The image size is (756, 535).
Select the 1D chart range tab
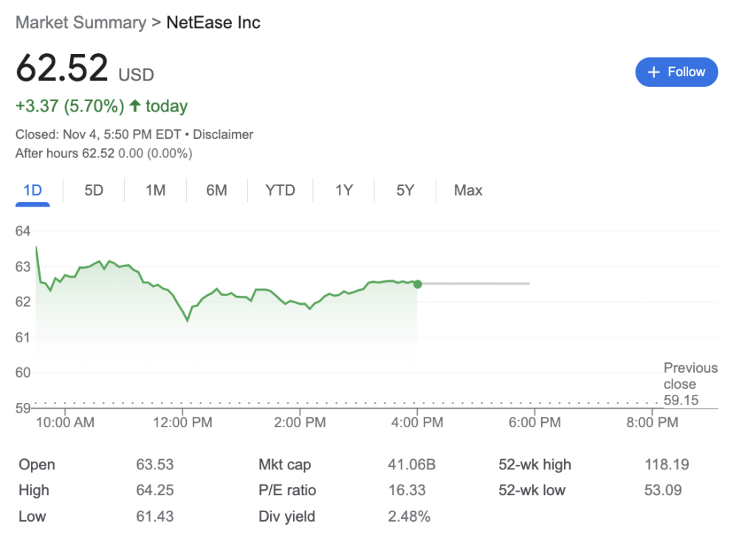pos(32,190)
